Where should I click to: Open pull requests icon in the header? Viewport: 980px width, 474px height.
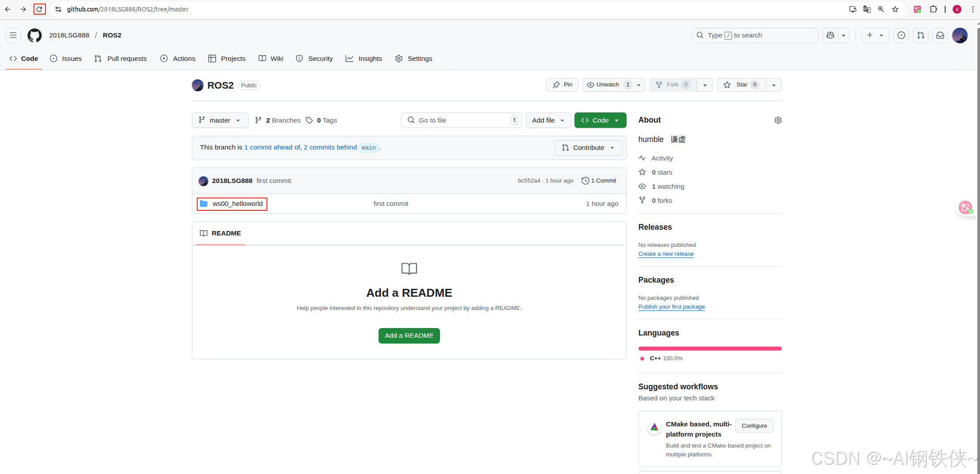click(921, 35)
